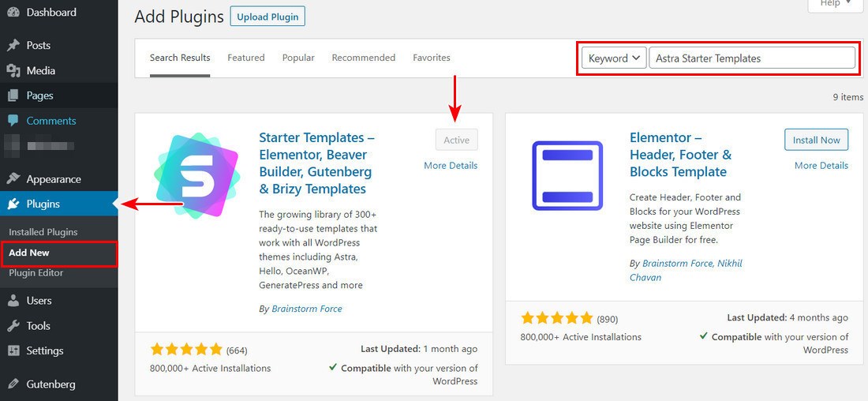Click the Add Plugins page heading
Screen dimensions: 868x401
coord(179,17)
